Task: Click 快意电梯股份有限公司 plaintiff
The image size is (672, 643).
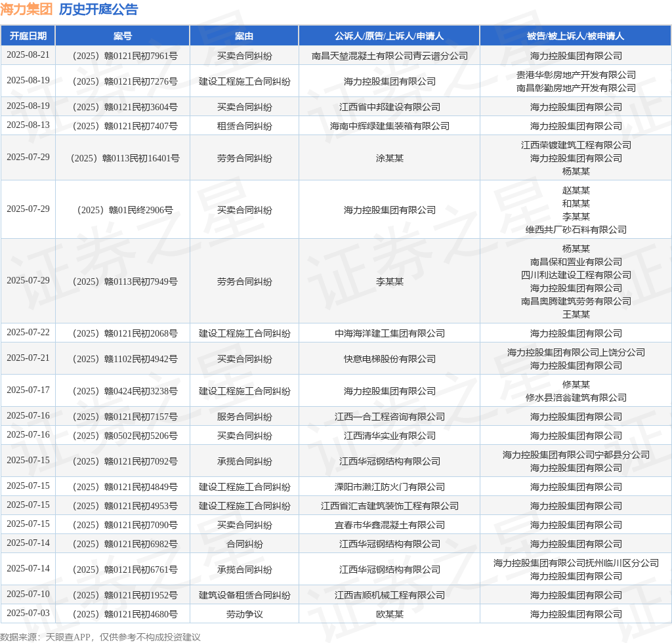Action: (390, 360)
